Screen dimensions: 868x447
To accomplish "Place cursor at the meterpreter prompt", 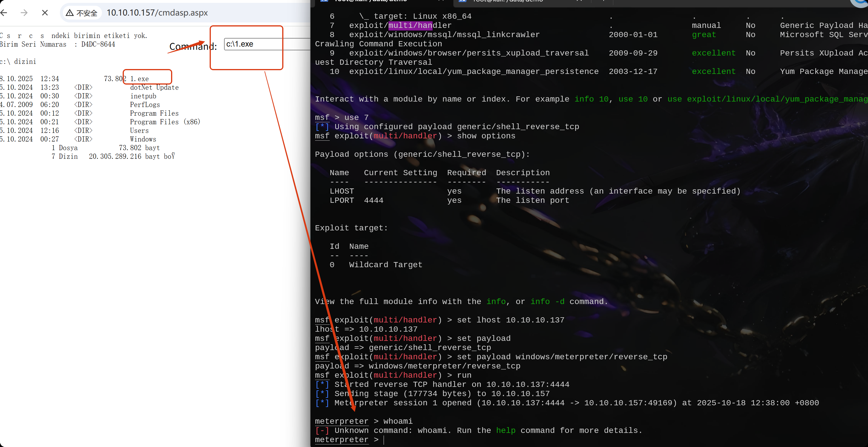I will point(384,440).
